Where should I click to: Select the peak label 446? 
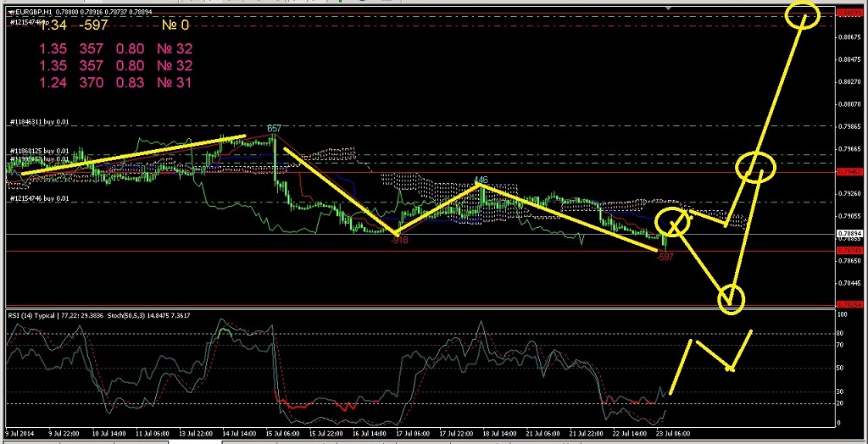[x=481, y=180]
